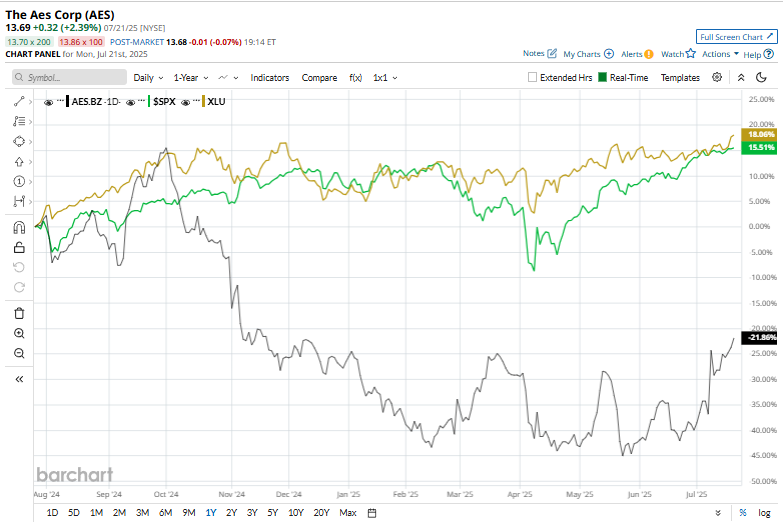
Task: Click the -21.86% AES price label
Action: pyautogui.click(x=759, y=338)
